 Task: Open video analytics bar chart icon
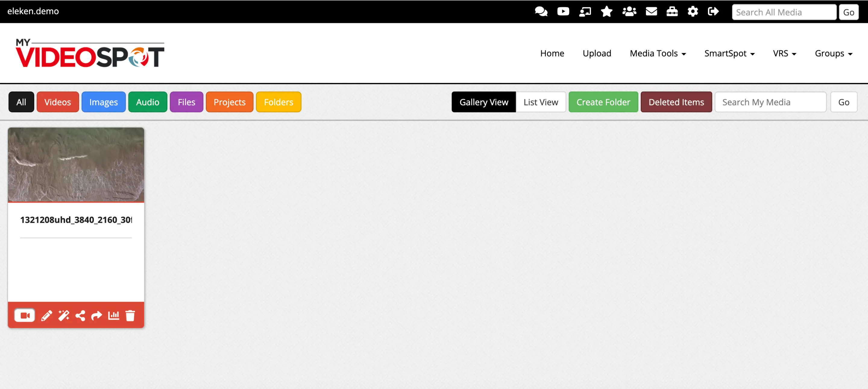113,316
